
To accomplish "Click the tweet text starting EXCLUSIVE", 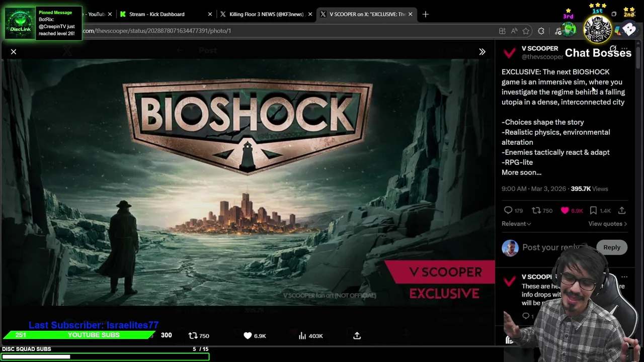I will pos(563,122).
